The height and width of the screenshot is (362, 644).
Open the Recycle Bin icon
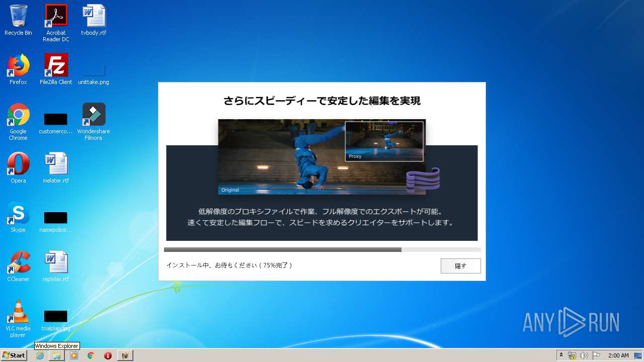[x=18, y=20]
